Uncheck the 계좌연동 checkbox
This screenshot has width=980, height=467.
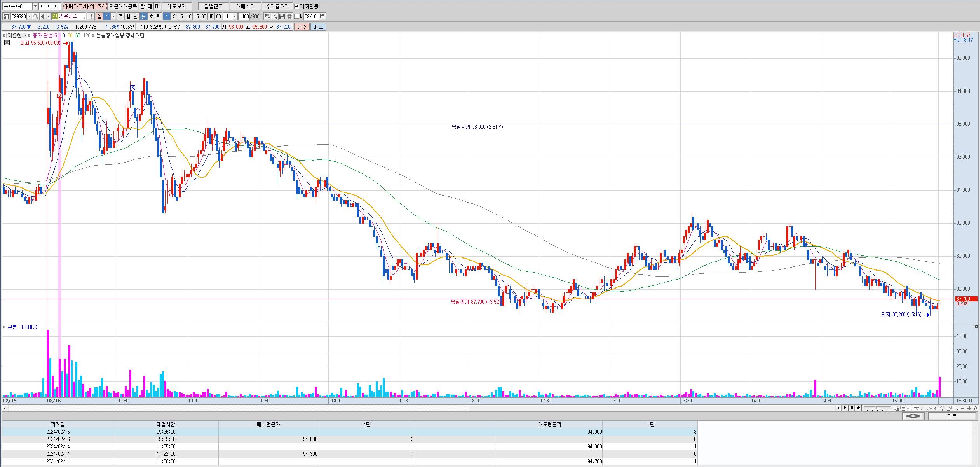[x=297, y=6]
